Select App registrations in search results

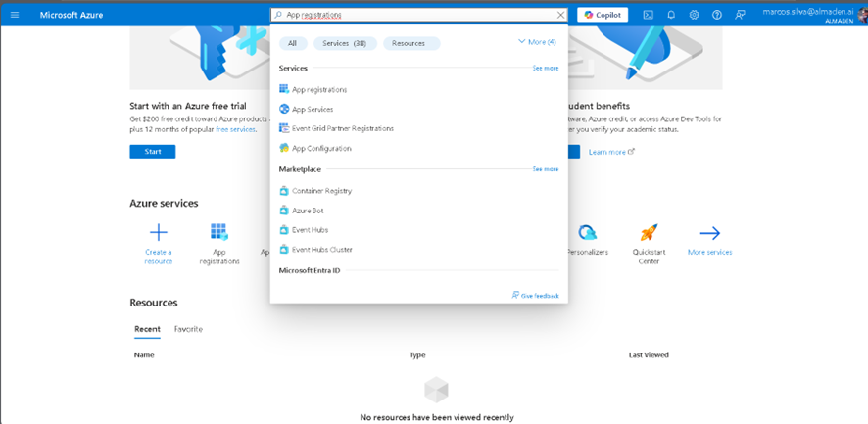[318, 89]
